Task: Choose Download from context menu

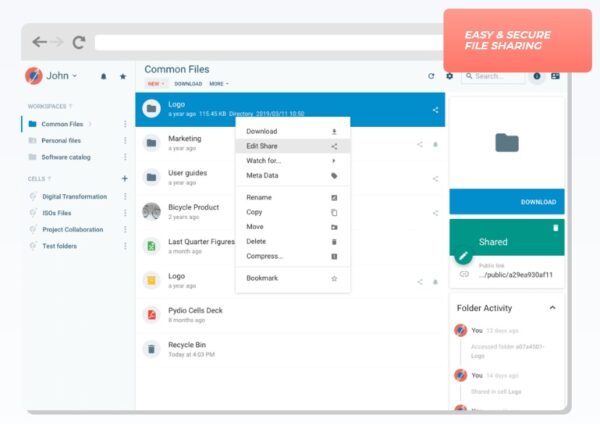Action: coord(293,131)
